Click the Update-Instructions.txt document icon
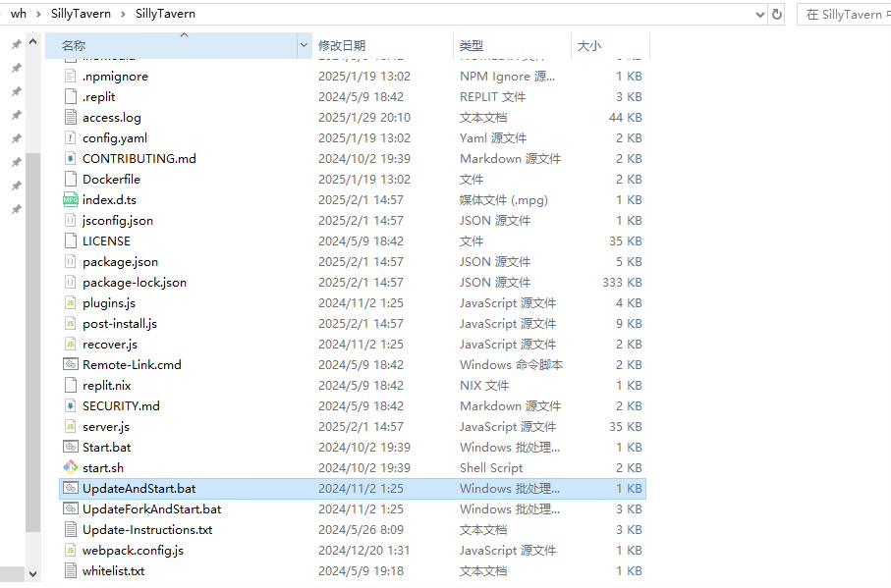The height and width of the screenshot is (588, 891). pos(71,529)
